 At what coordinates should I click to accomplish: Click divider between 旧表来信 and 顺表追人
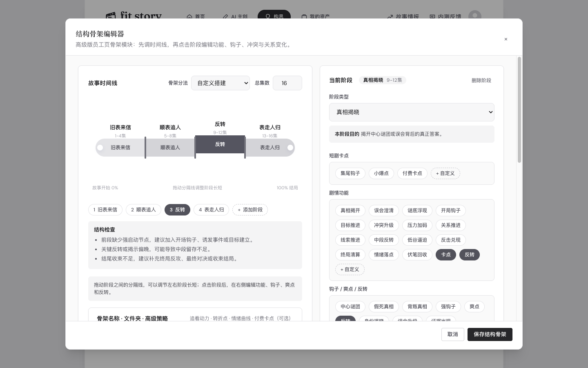(145, 148)
